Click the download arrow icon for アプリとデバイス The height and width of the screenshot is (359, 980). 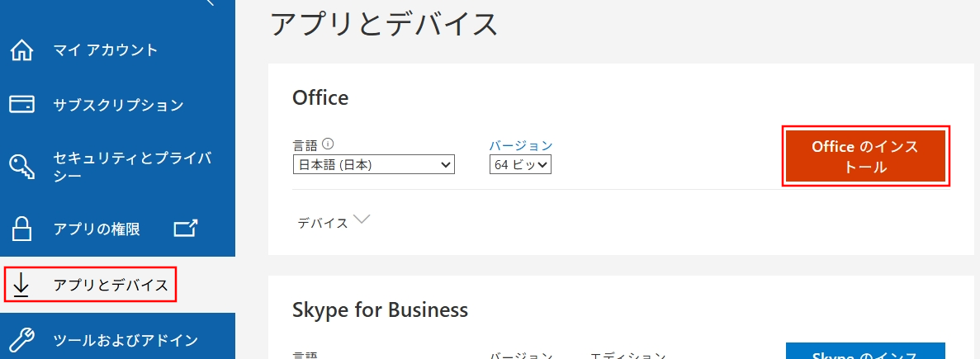21,286
